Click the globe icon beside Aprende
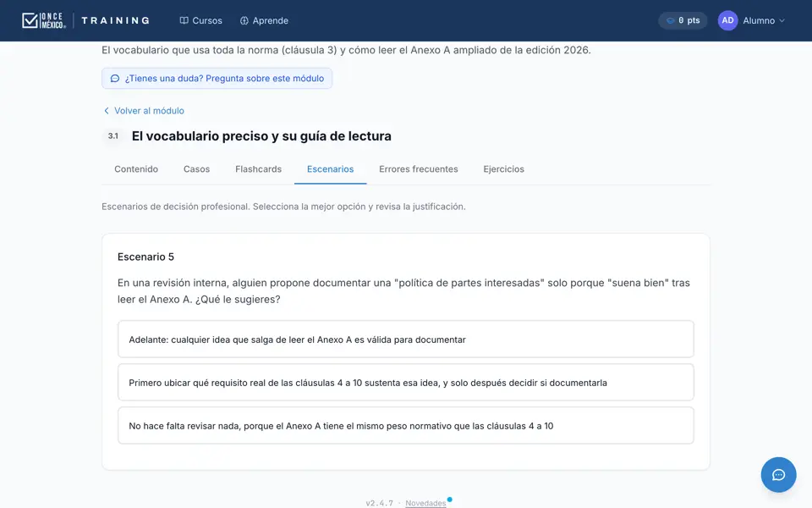Screen dimensions: 812x508 [244, 20]
